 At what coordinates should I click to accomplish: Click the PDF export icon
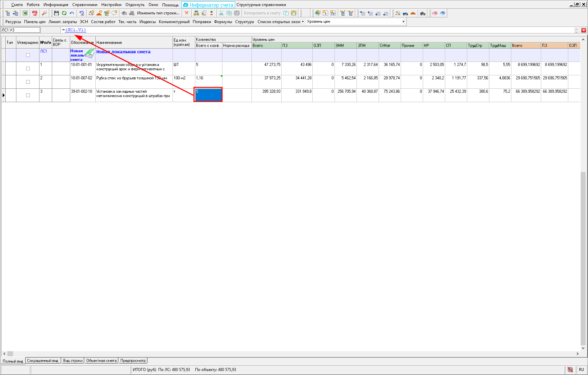coord(35,13)
